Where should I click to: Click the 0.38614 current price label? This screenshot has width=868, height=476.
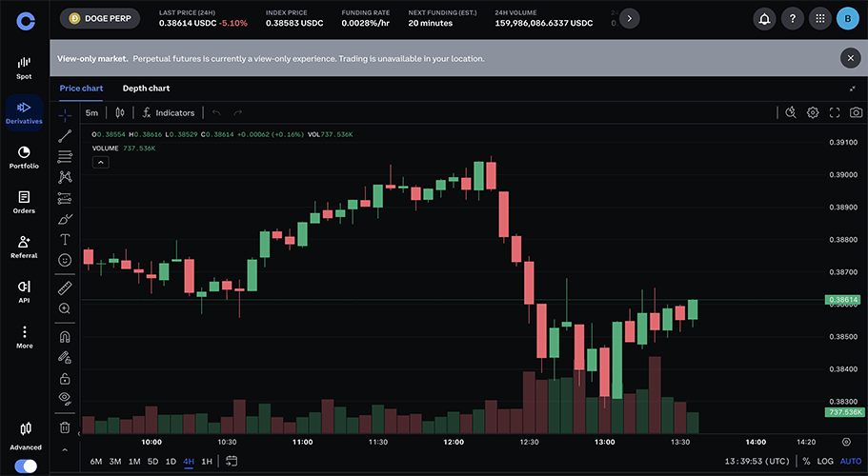click(843, 300)
